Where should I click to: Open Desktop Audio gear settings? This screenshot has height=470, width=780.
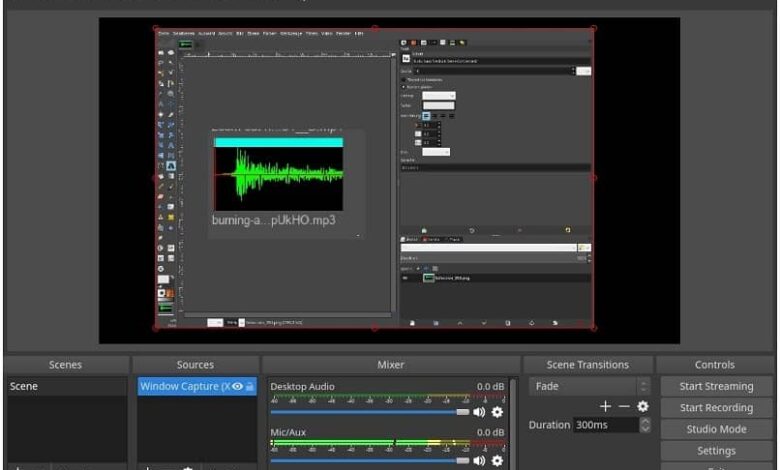(497, 412)
